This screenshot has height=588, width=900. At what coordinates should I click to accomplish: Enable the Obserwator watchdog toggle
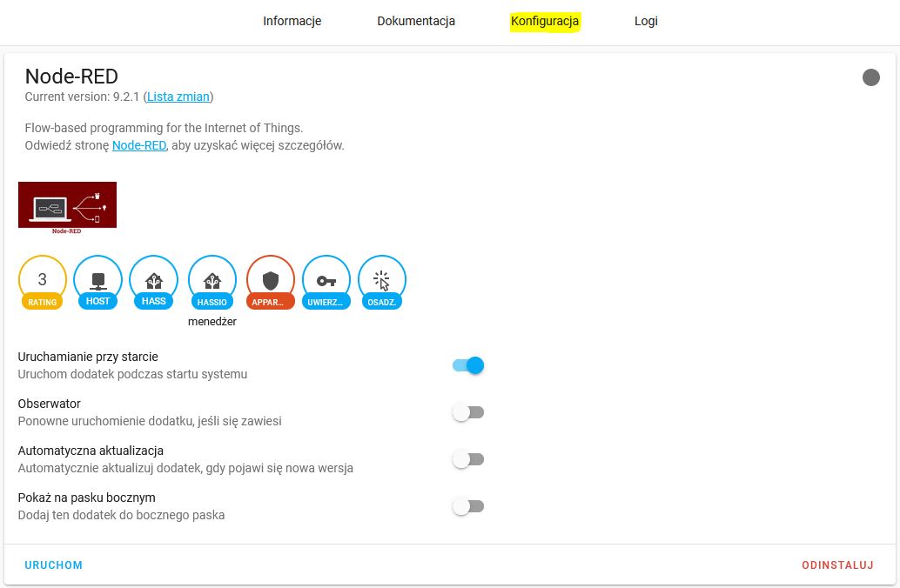tap(468, 412)
